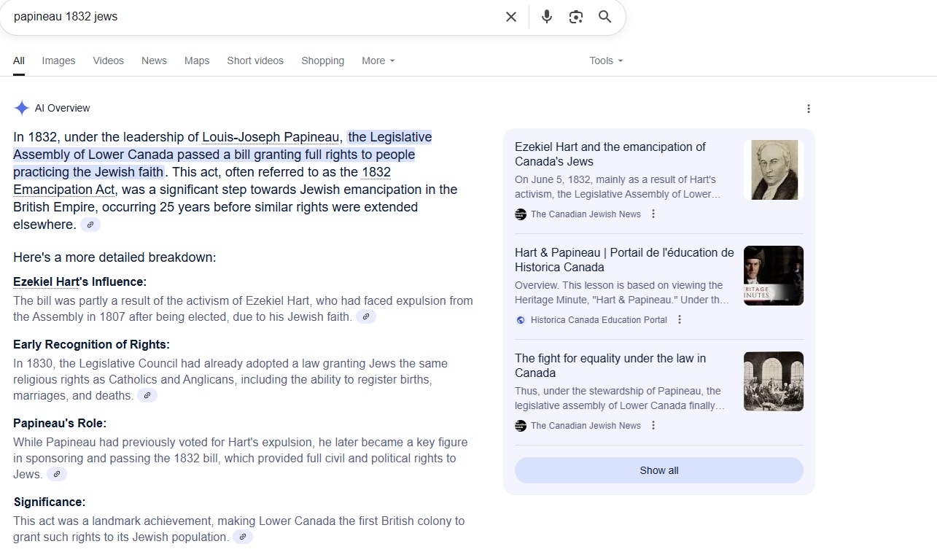937x560 pixels.
Task: Select the All results tab
Action: (x=19, y=61)
